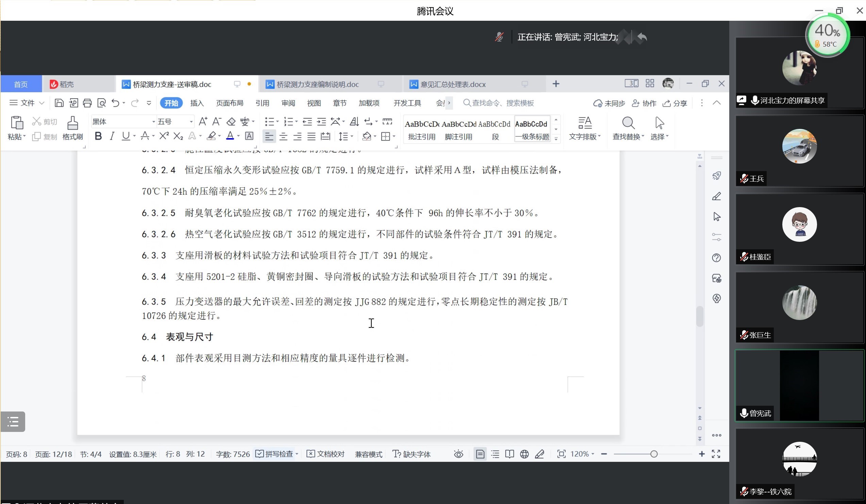This screenshot has height=504, width=866.
Task: Toggle outline view in status bar
Action: 495,454
